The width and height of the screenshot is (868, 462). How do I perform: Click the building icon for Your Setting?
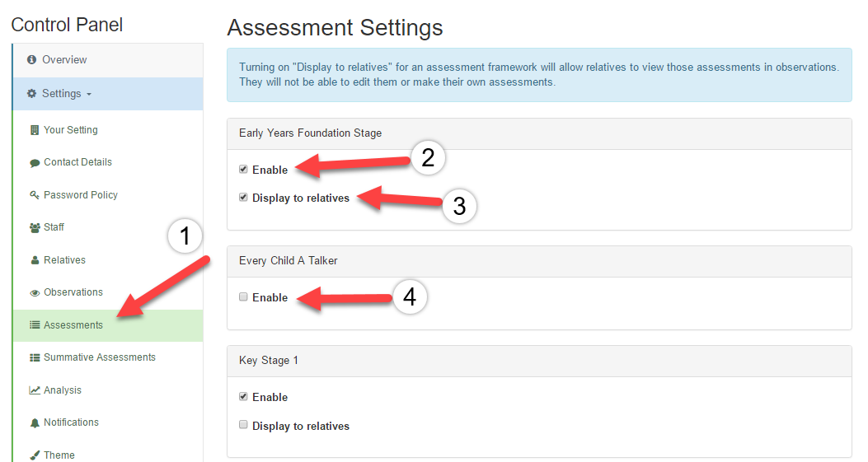pos(35,130)
